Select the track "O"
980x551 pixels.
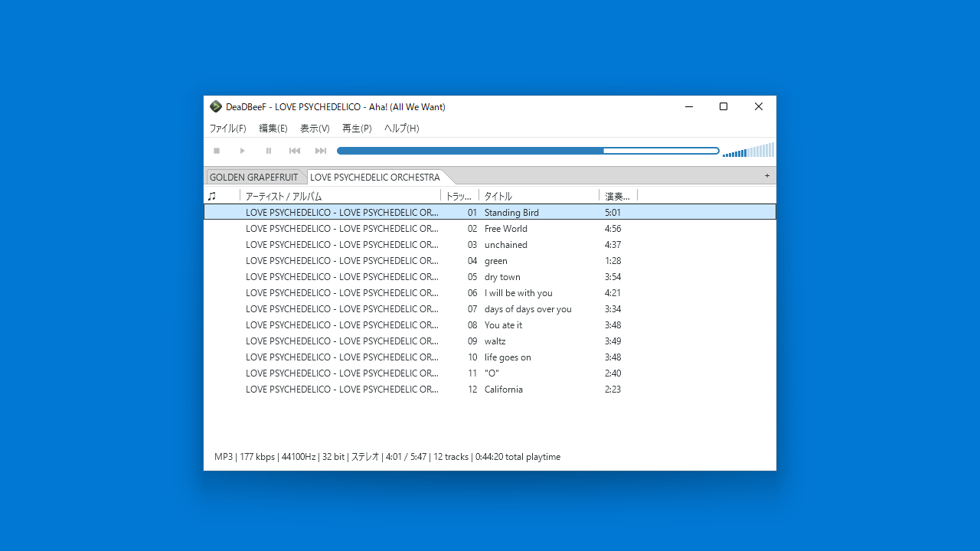[490, 373]
